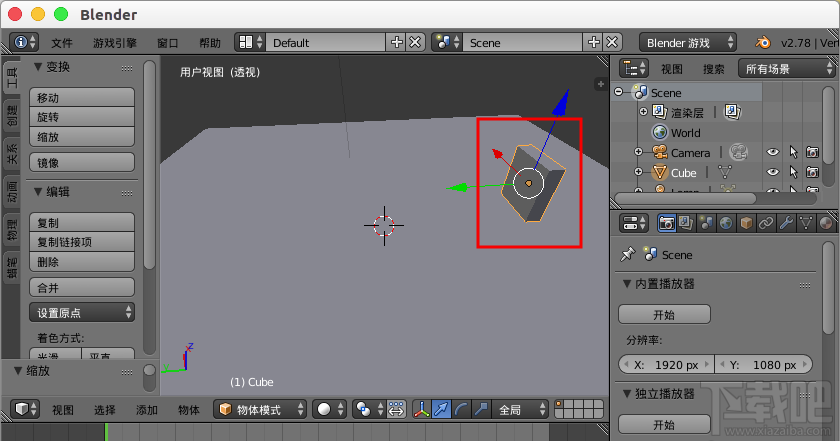Screen dimensions: 840x441
Task: Toggle Cube renderability camera icon
Action: click(813, 173)
